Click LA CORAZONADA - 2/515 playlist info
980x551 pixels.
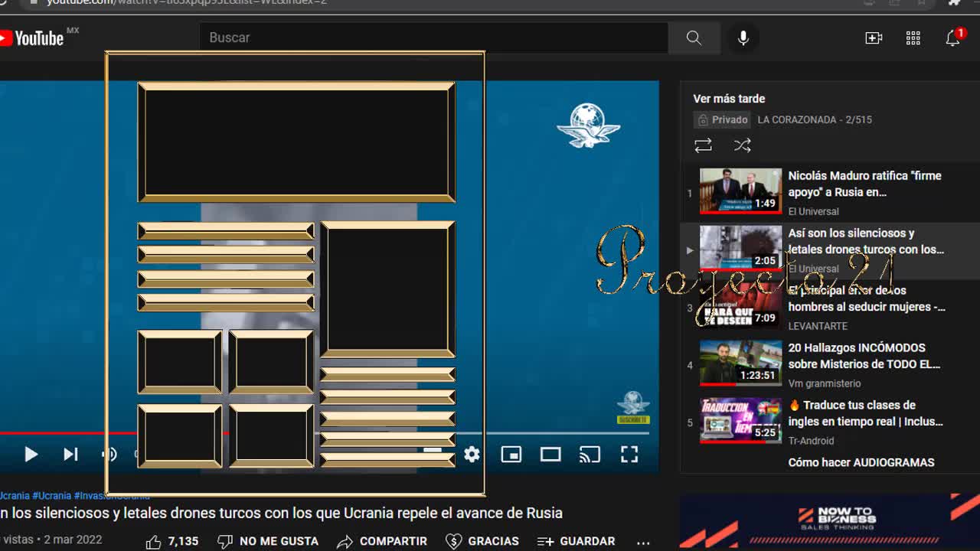point(815,119)
